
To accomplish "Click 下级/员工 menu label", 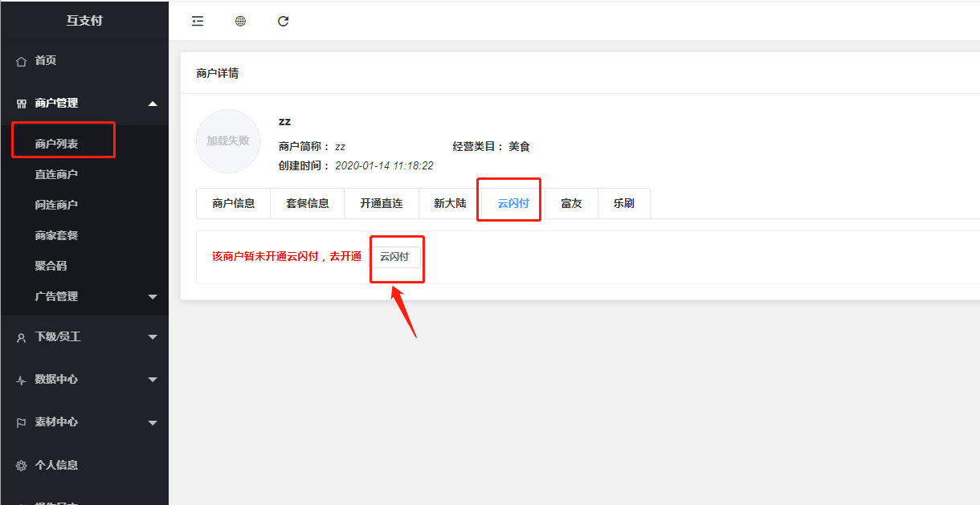I will [58, 337].
